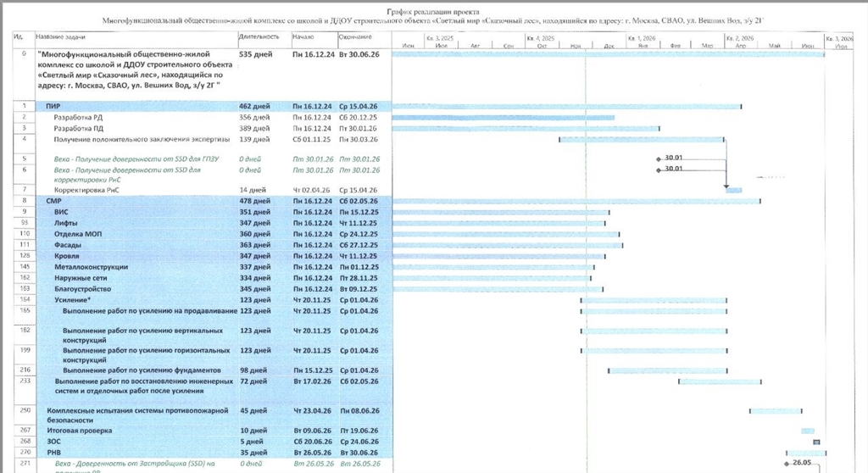Viewport: 868px width, 473px height.
Task: Click the 'Кв. 1, 2026' timeline header
Action: pyautogui.click(x=643, y=39)
